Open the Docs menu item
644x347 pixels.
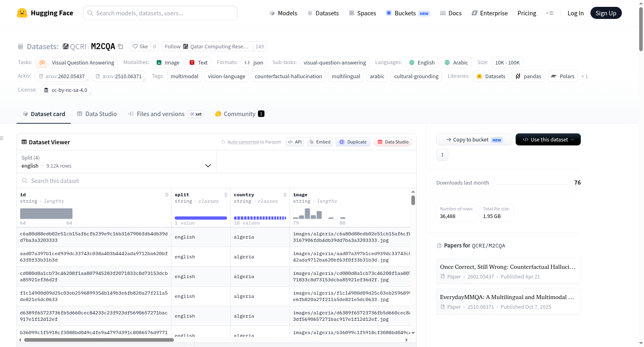coord(451,13)
